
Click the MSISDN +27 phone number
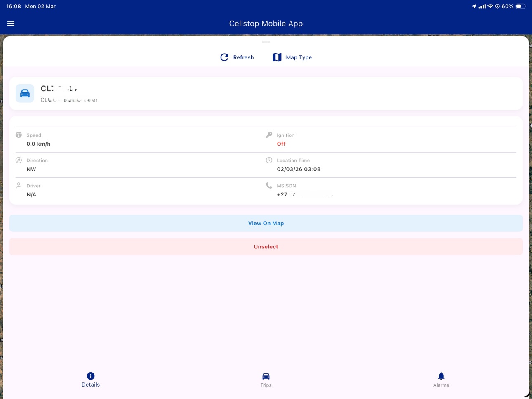(x=305, y=194)
